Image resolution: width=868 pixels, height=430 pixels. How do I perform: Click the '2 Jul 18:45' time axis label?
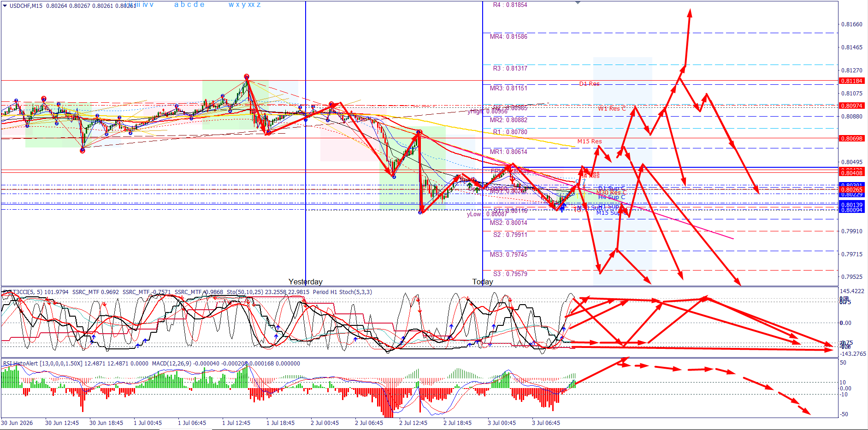click(x=458, y=423)
